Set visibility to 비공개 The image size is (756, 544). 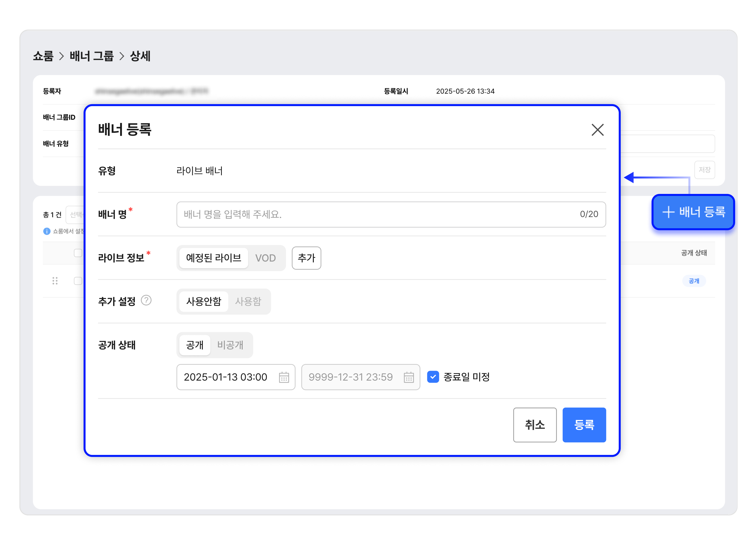230,345
